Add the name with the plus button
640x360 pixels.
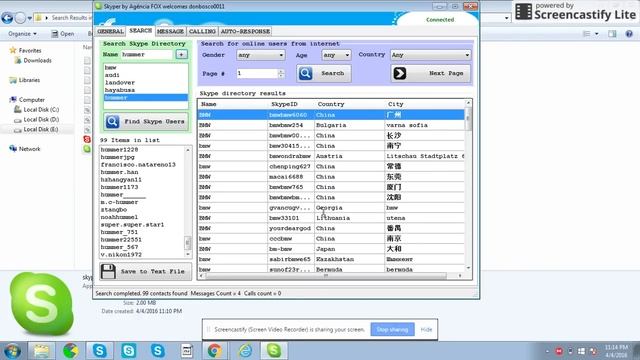coord(181,54)
